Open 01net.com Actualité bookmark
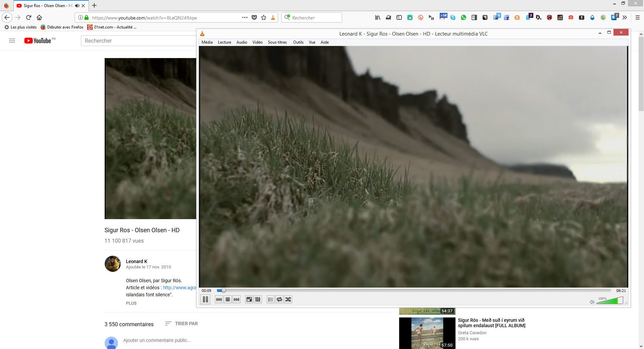 [112, 27]
